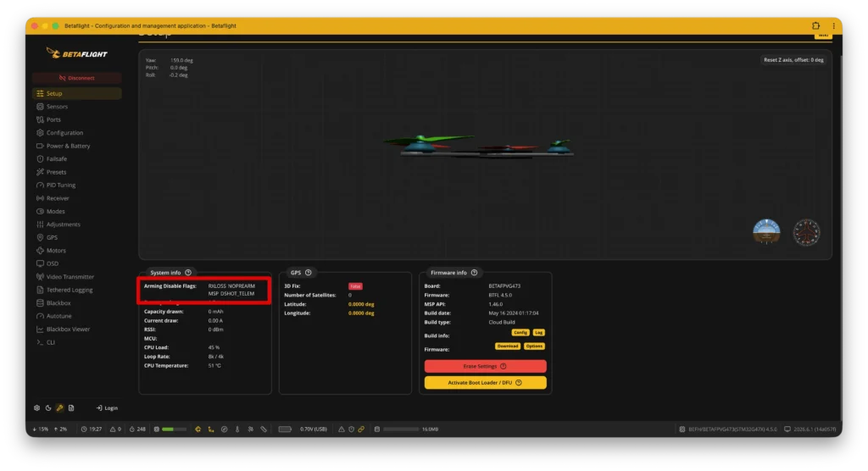Click the barometer thermometer status icon
868x471 pixels.
pyautogui.click(x=237, y=429)
